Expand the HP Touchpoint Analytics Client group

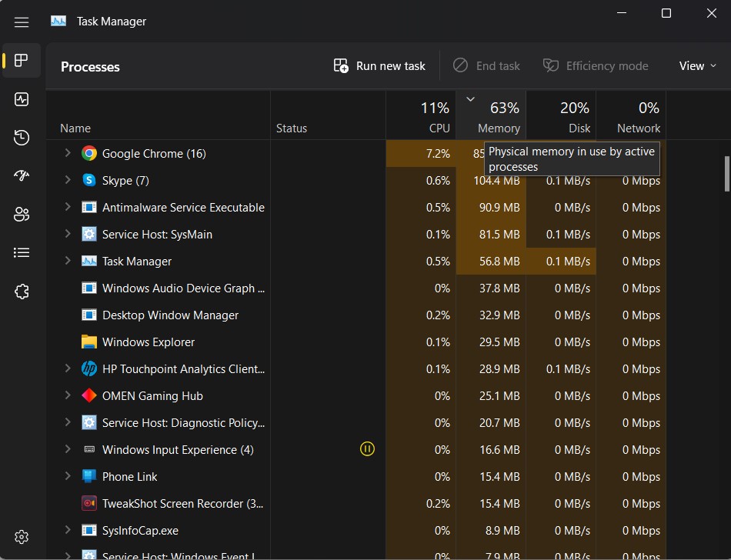(67, 368)
